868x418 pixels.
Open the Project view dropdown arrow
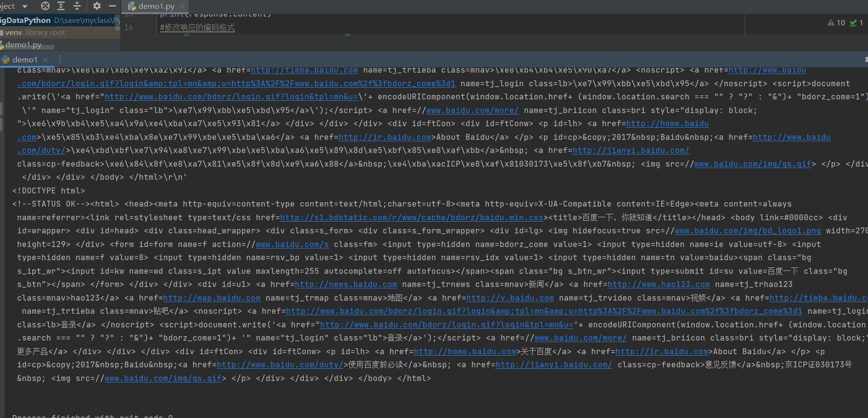tap(25, 6)
